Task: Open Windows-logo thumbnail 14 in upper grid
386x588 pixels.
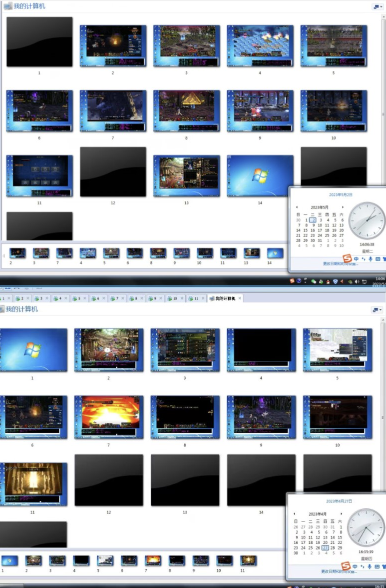Action: tap(260, 175)
